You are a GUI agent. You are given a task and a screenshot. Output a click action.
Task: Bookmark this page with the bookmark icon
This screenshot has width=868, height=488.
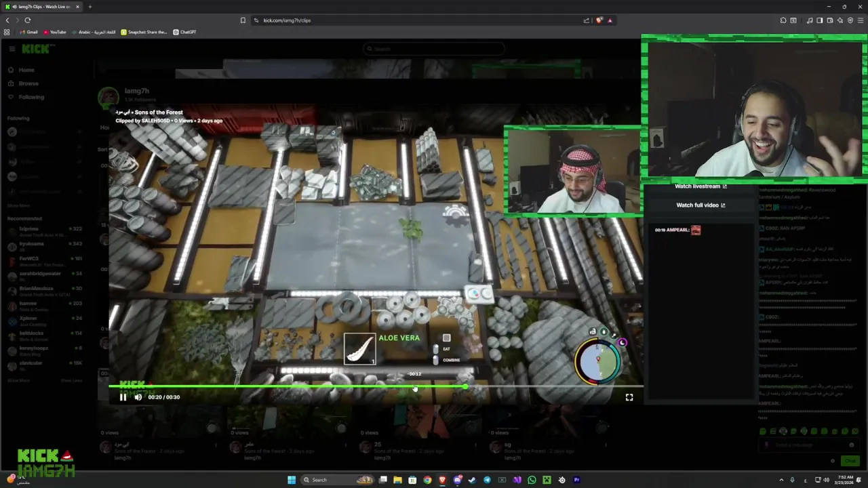[x=243, y=20]
